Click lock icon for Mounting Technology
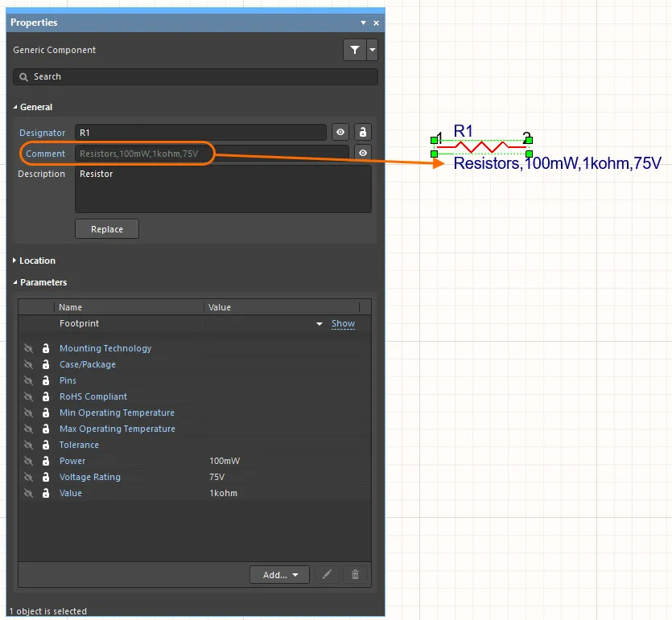This screenshot has height=620, width=672. [x=46, y=348]
